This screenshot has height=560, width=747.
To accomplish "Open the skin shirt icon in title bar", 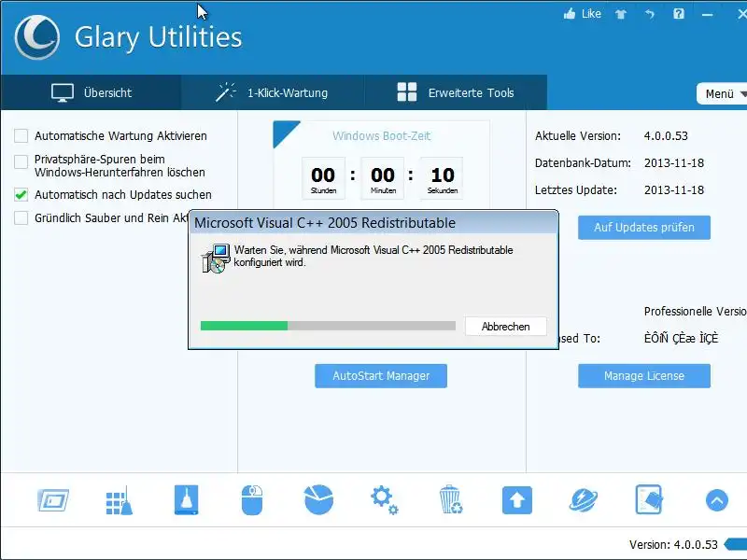I will pyautogui.click(x=621, y=14).
